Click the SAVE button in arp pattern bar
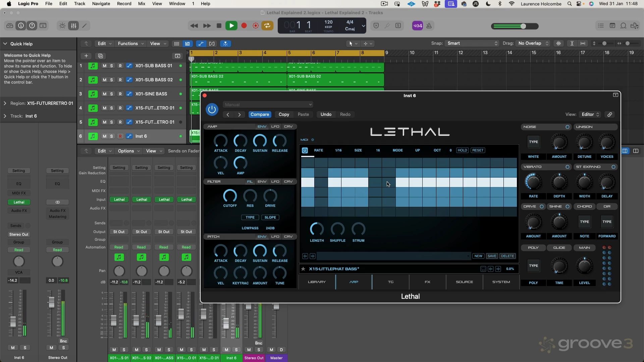Screen dimensions: 644x362 coord(492,256)
